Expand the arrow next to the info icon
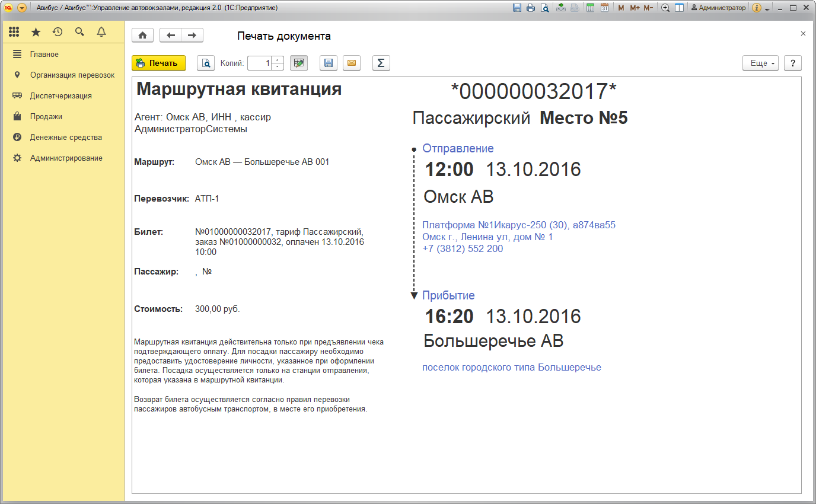The height and width of the screenshot is (504, 816). [767, 9]
